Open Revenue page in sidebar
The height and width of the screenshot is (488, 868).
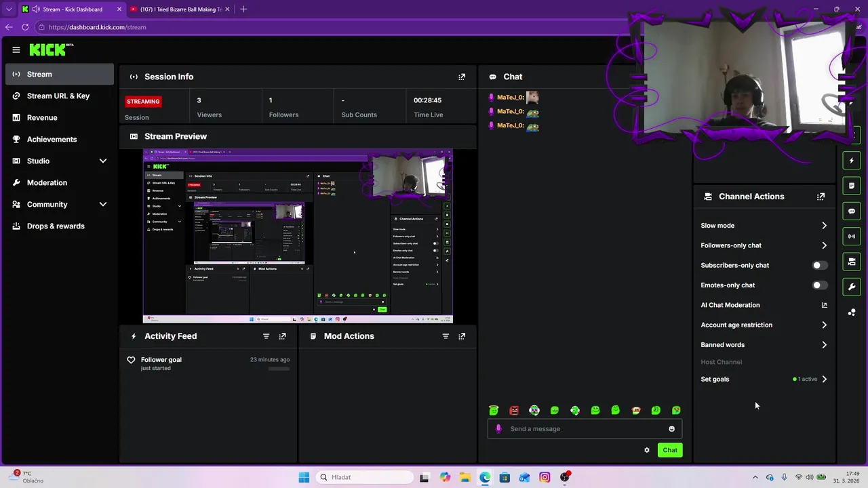point(60,117)
